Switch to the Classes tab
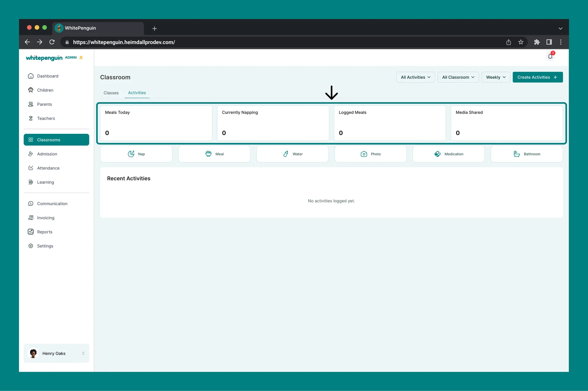The height and width of the screenshot is (391, 588). (x=111, y=93)
